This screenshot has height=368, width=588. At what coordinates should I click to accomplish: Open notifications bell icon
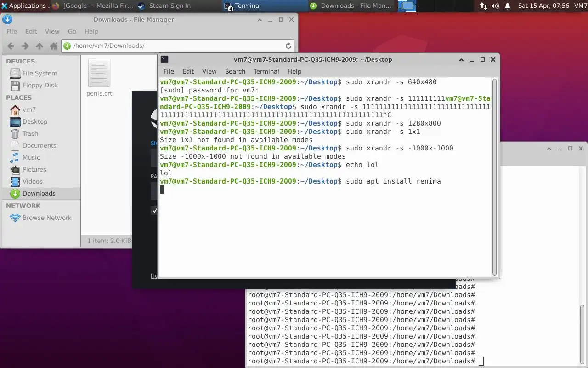tap(508, 6)
